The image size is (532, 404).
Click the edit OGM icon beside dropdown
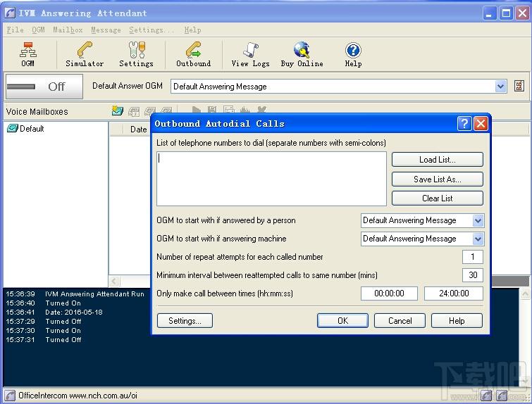coord(519,86)
